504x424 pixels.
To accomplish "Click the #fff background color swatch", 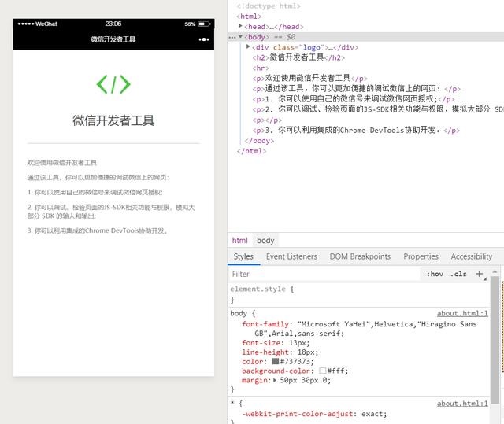I will 323,371.
